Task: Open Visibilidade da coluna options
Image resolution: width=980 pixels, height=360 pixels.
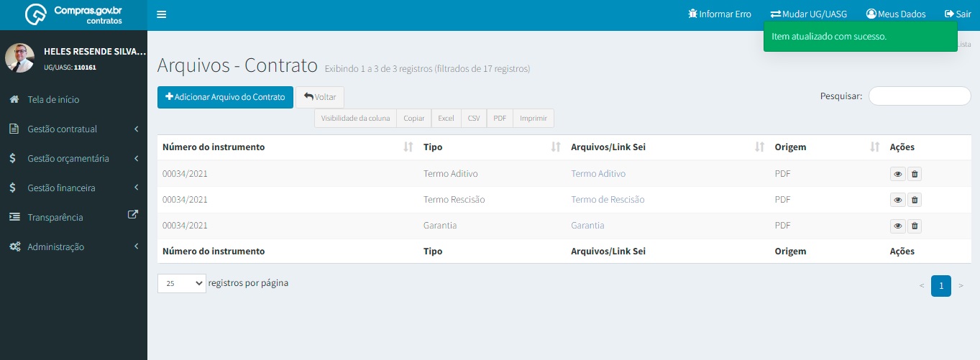Action: point(355,118)
